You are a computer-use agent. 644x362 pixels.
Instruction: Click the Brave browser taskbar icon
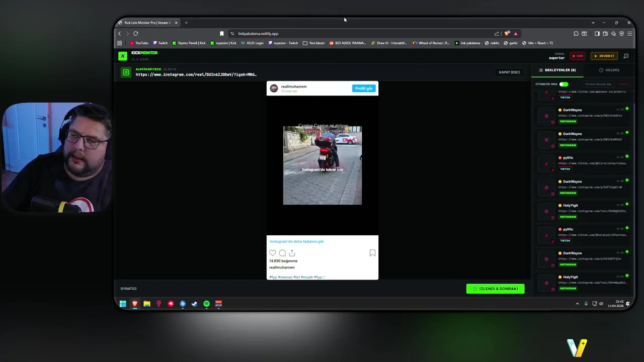(x=135, y=304)
